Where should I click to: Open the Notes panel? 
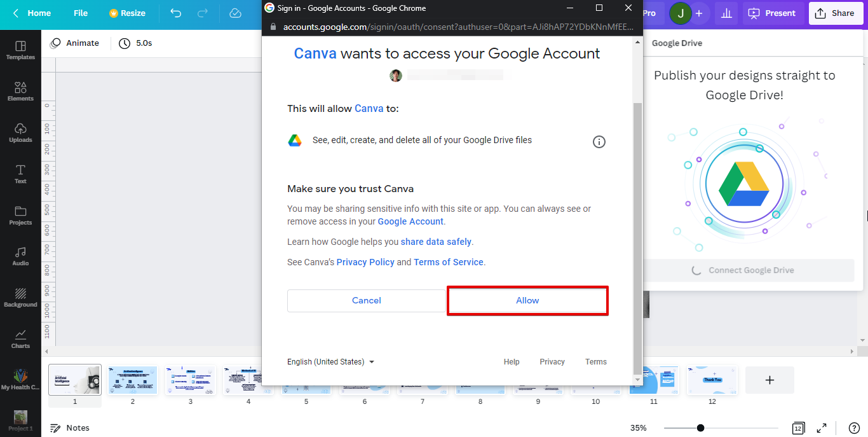click(70, 428)
